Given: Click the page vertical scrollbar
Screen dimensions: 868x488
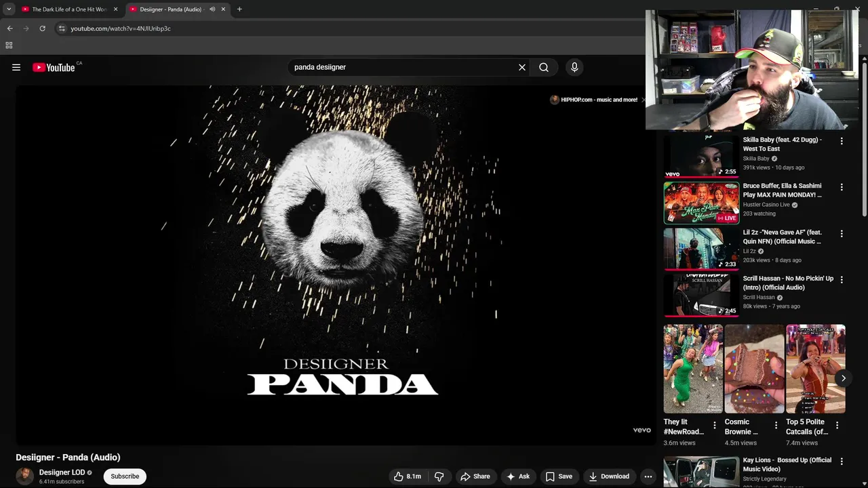Looking at the screenshot, I should click(865, 139).
